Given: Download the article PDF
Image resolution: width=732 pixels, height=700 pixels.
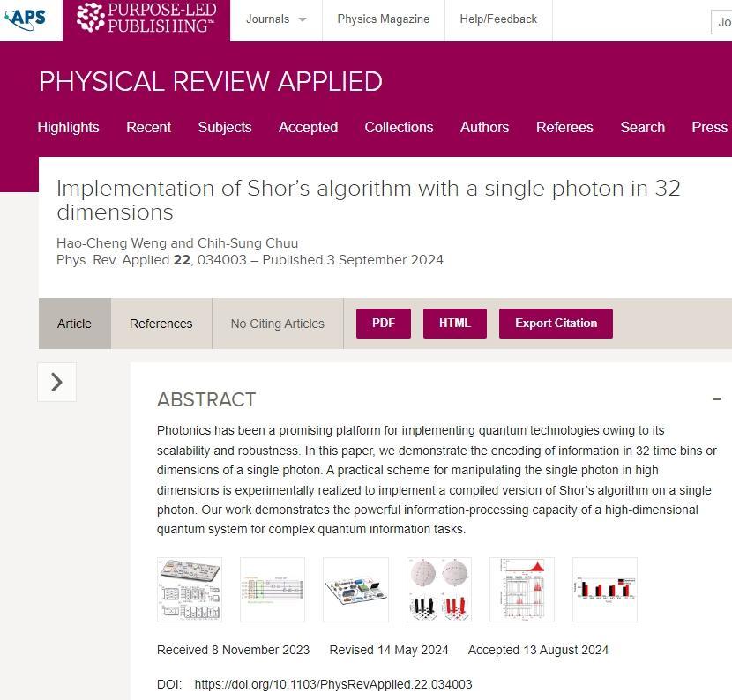Looking at the screenshot, I should [x=384, y=323].
